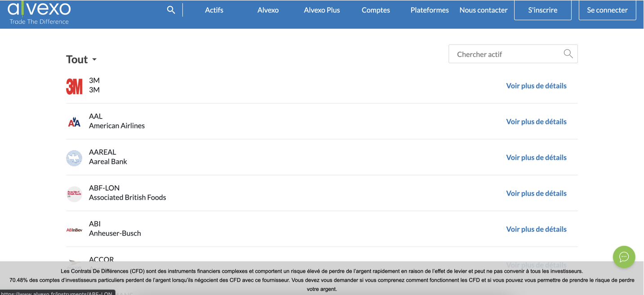Click the American Airlines logo next to AAL

click(x=74, y=122)
